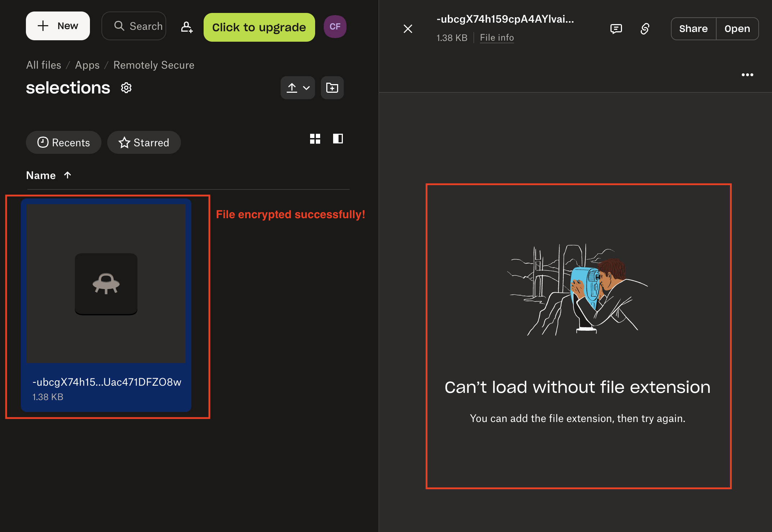Viewport: 772px width, 532px height.
Task: Create a new folder with folder icon
Action: point(332,87)
